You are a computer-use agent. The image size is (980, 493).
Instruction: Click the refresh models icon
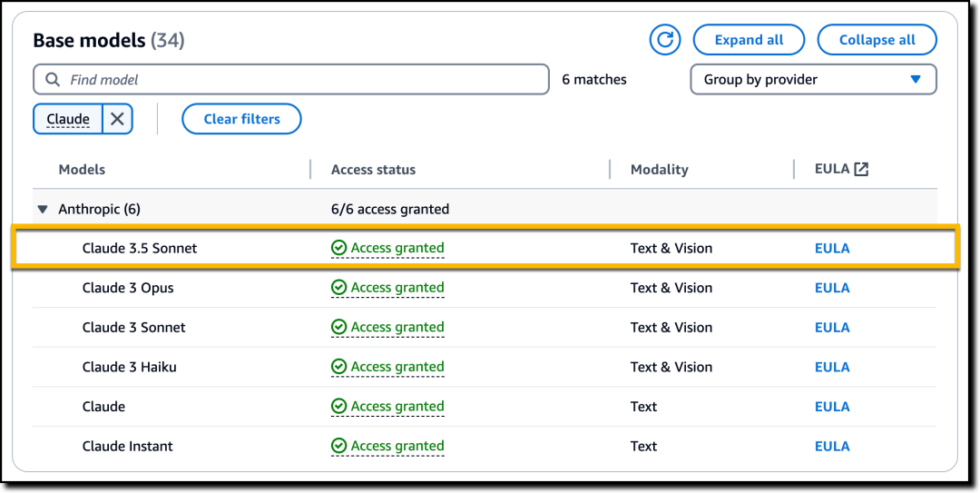click(665, 40)
